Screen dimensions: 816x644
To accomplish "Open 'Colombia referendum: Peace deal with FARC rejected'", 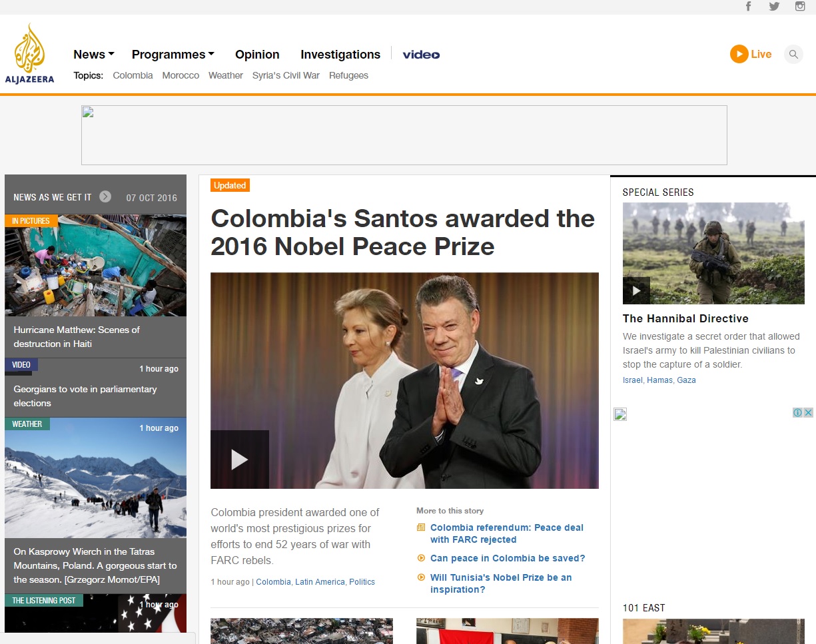I will [x=507, y=533].
